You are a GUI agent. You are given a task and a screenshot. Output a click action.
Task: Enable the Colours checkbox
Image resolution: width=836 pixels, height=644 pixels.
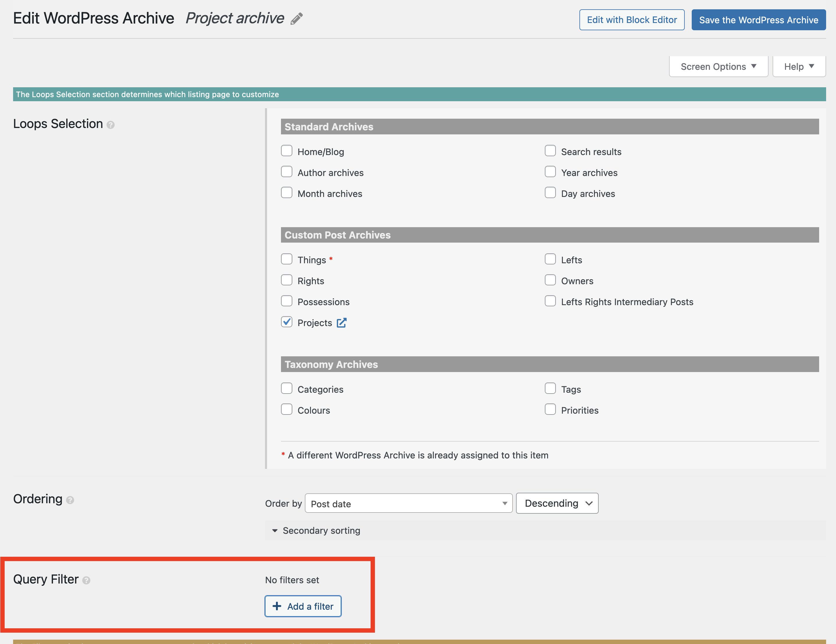[x=287, y=409]
